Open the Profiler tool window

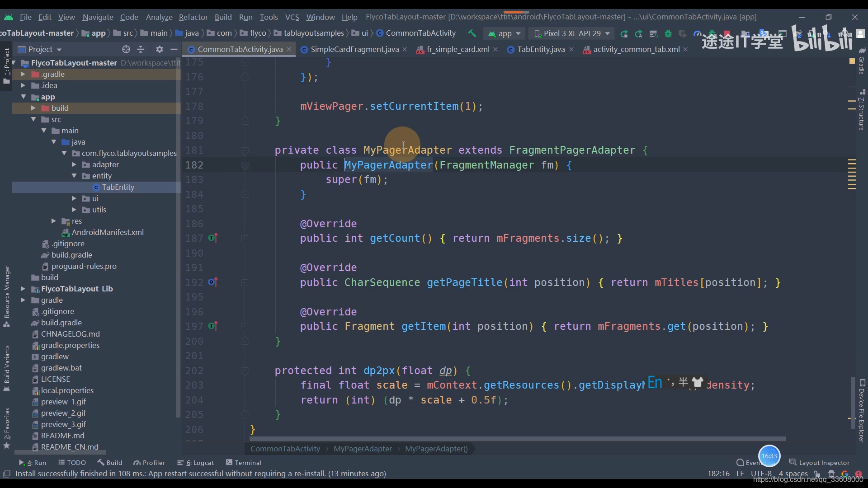pos(149,463)
